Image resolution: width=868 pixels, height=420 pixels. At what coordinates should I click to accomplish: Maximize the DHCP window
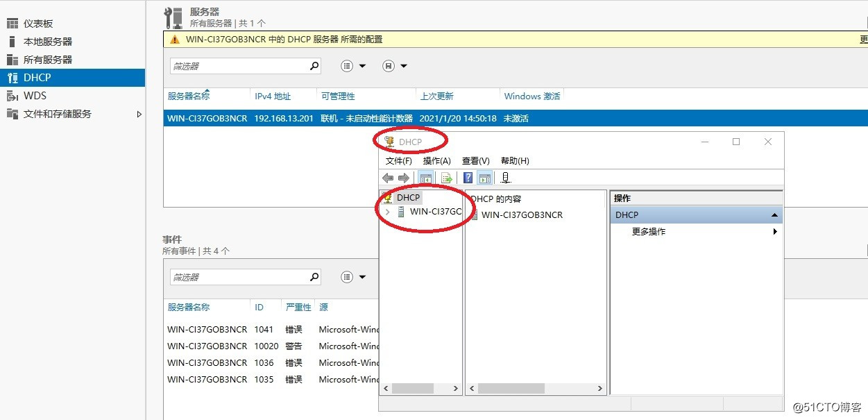[x=736, y=142]
